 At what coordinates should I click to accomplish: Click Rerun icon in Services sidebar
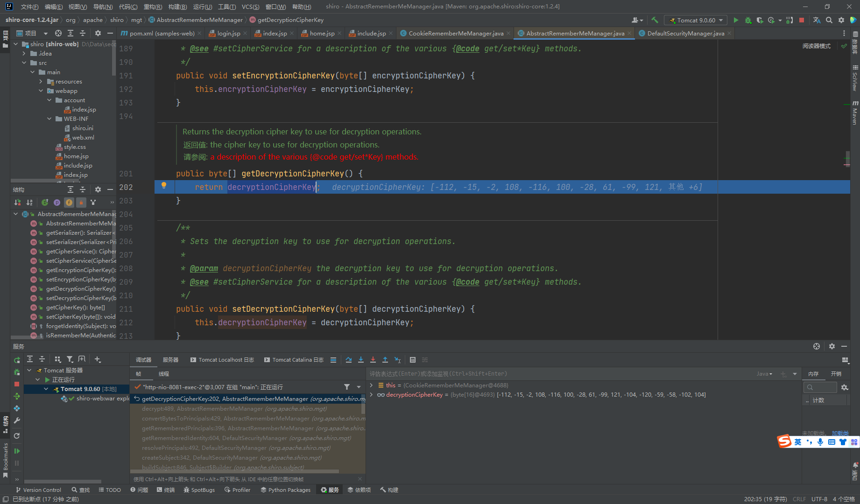point(17,360)
